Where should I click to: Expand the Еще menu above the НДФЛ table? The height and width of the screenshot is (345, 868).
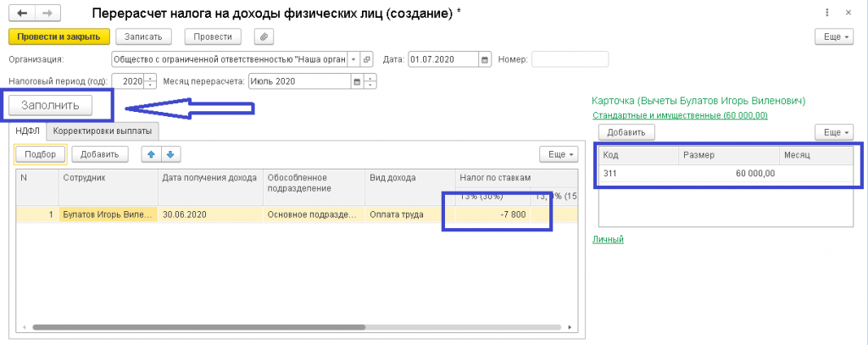coord(559,154)
